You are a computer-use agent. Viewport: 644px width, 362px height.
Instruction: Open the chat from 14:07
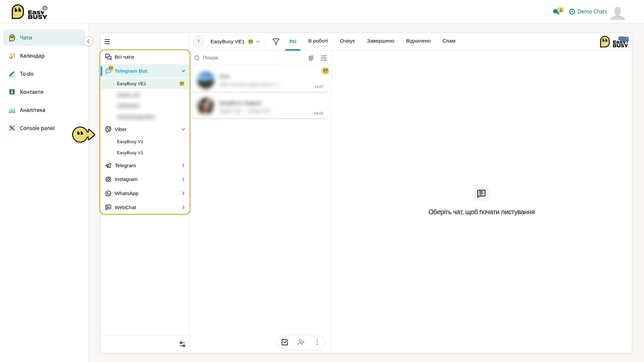pyautogui.click(x=260, y=80)
